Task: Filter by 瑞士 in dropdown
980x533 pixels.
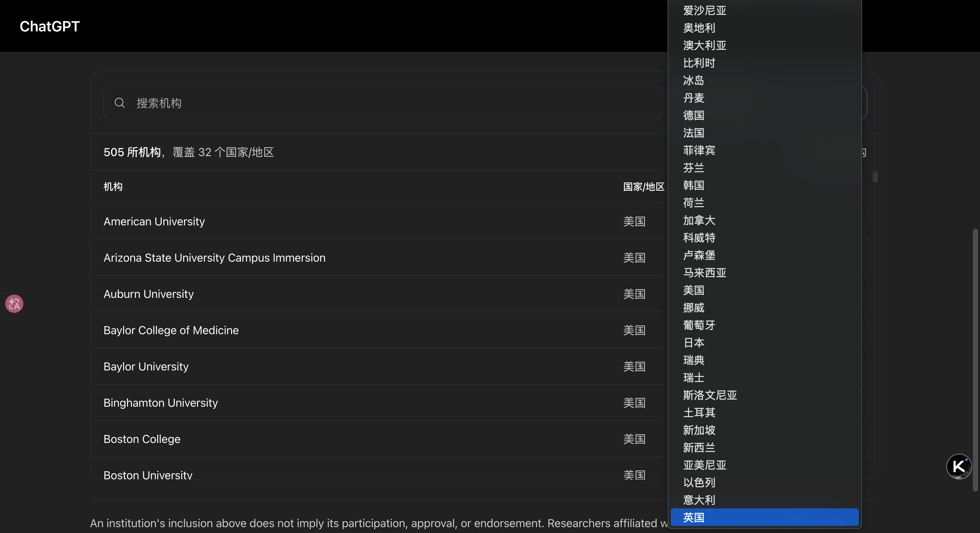Action: [x=765, y=378]
